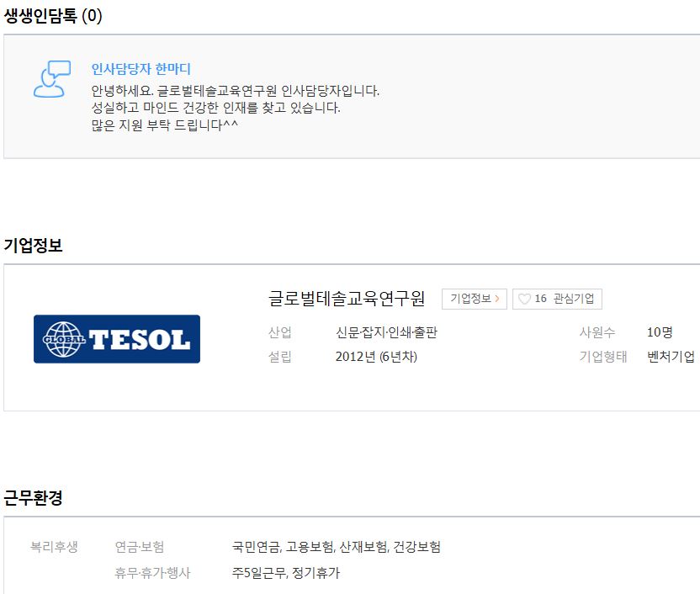The image size is (700, 594).
Task: Toggle the 16 관심기업 favorite button
Action: point(557,299)
